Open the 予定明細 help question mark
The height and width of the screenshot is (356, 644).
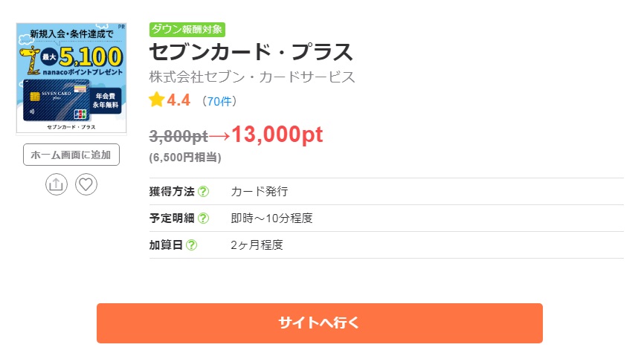203,218
